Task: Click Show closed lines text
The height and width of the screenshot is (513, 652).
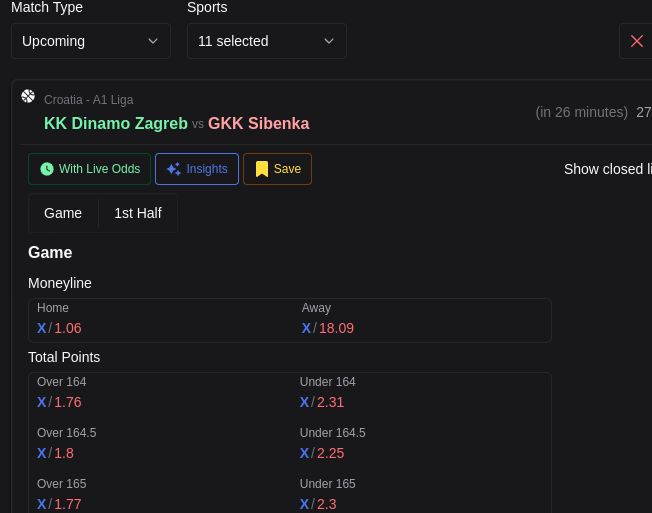Action: coord(607,169)
